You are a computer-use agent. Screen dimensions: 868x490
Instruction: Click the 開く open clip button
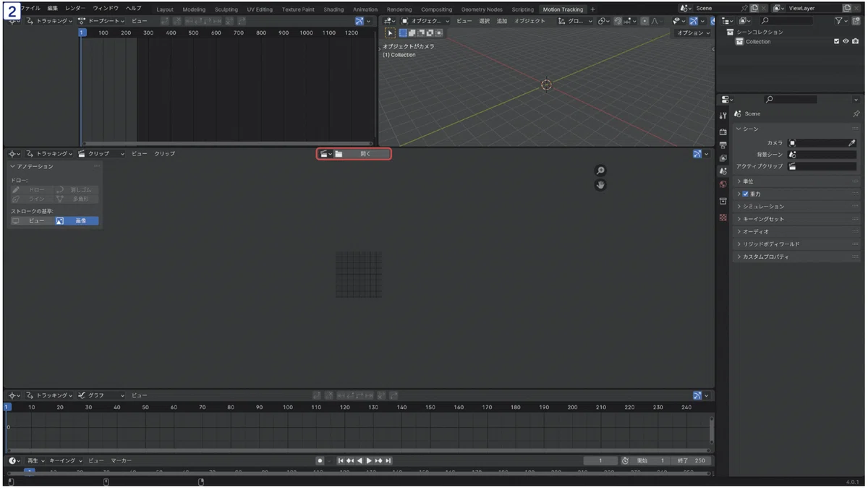(367, 154)
